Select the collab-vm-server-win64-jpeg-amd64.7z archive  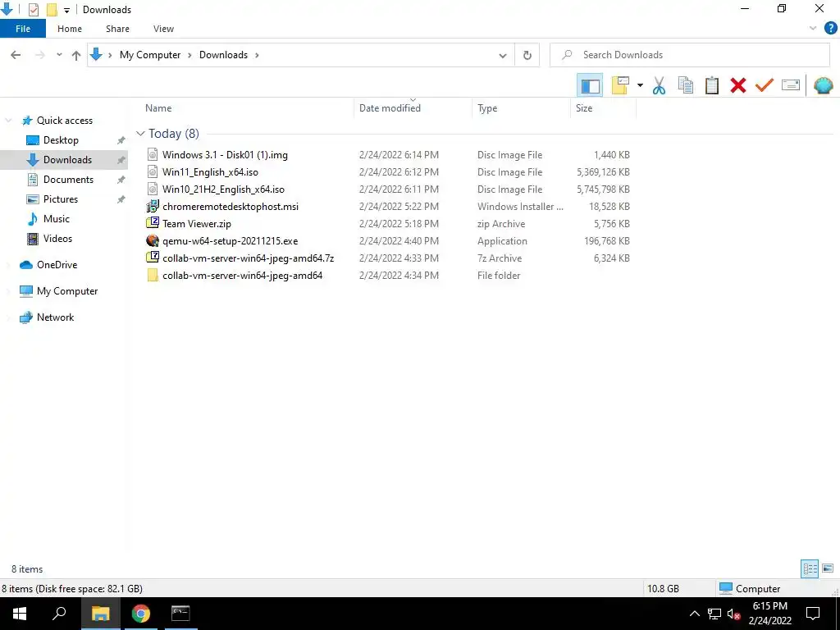click(x=248, y=258)
